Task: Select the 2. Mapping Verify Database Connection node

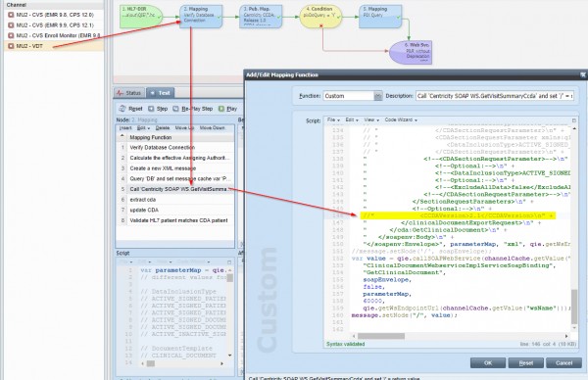Action: 201,16
